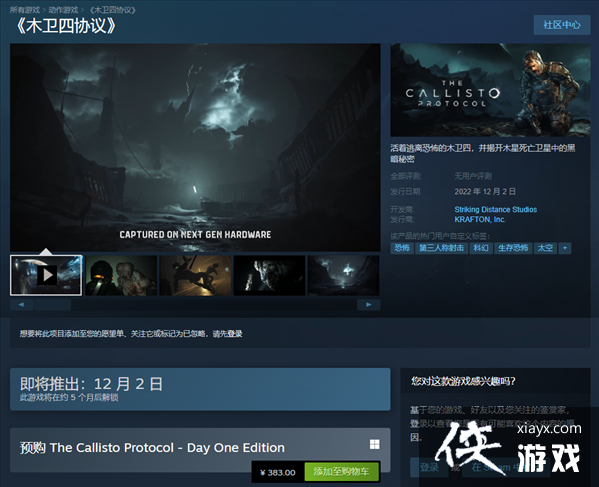Screen dimensions: 599x487
Task: Click the 生存恐怖 tag
Action: 513,248
